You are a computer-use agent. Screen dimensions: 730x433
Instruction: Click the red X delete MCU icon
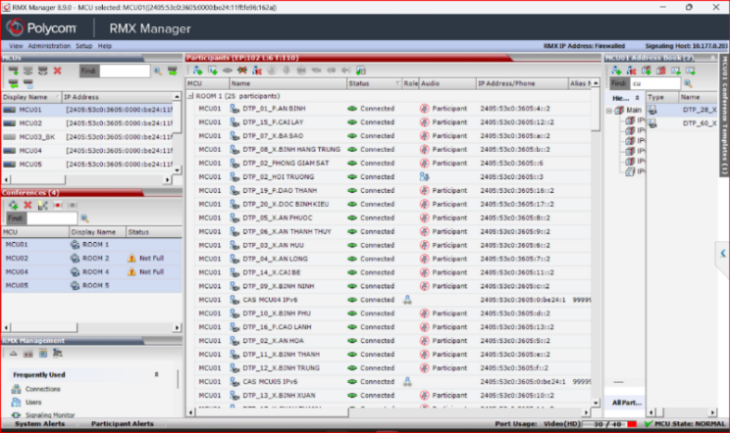(57, 71)
